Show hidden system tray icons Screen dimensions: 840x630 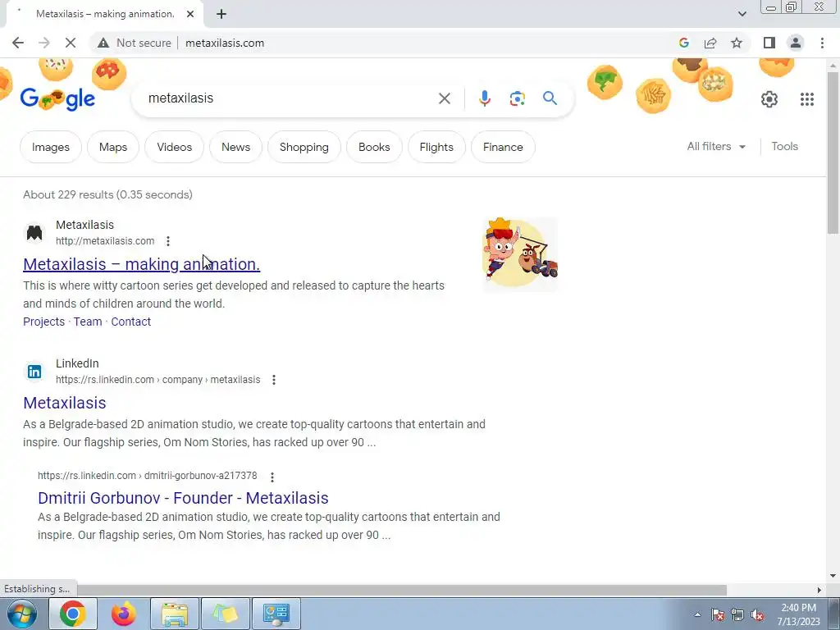pyautogui.click(x=697, y=614)
